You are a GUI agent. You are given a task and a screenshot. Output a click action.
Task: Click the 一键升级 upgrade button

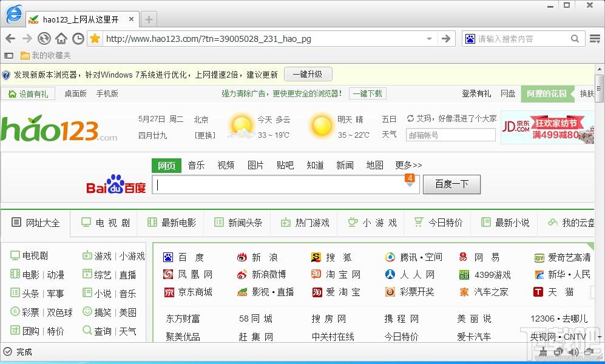pos(308,74)
